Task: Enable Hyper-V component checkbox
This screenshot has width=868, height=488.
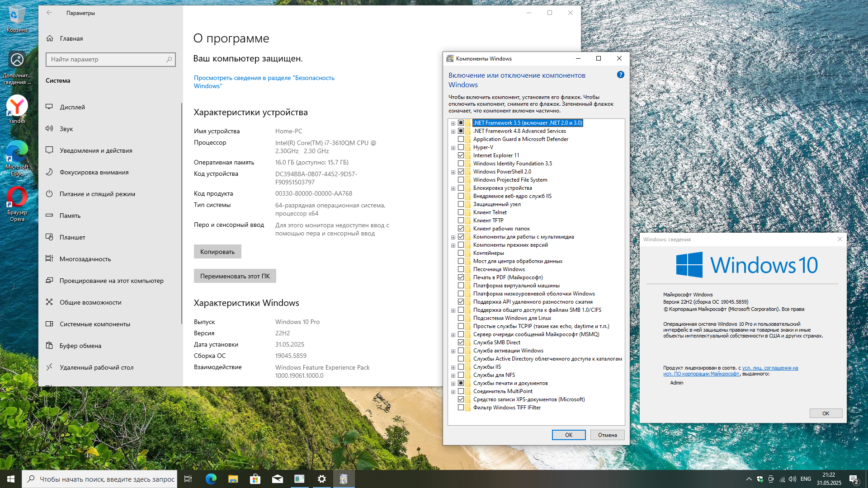Action: pyautogui.click(x=461, y=147)
